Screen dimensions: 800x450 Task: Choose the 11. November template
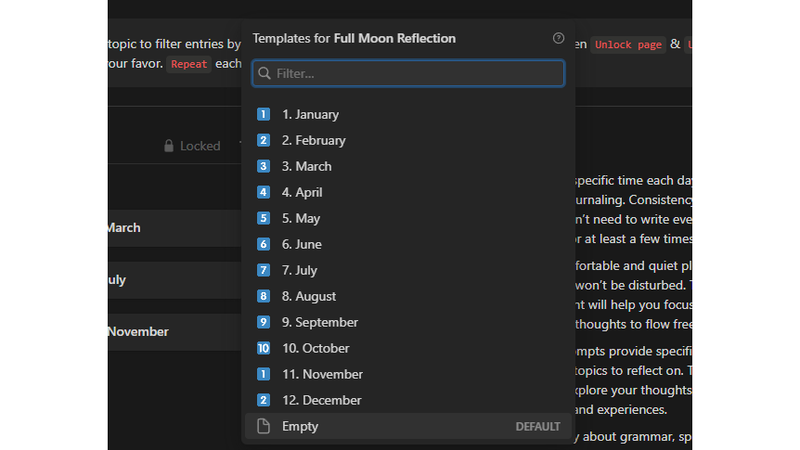point(408,374)
